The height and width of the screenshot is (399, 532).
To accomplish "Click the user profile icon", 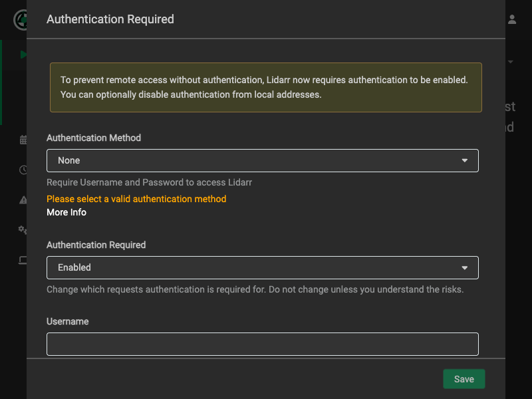I will coord(512,20).
